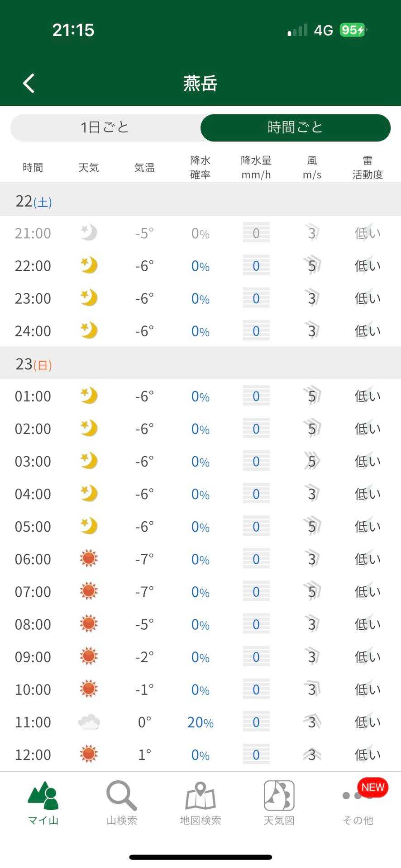Open the マイ山 tab
This screenshot has height=868, width=401.
43,803
